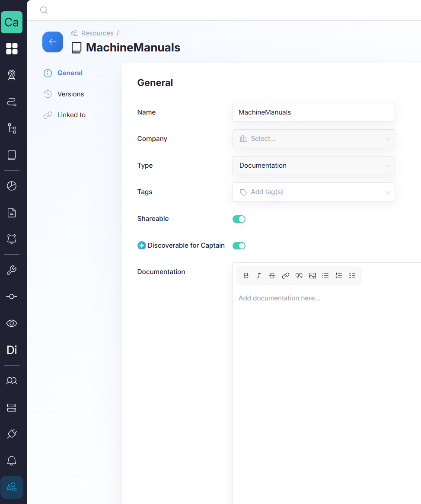The height and width of the screenshot is (504, 421).
Task: Switch to the Linked to section
Action: click(64, 115)
